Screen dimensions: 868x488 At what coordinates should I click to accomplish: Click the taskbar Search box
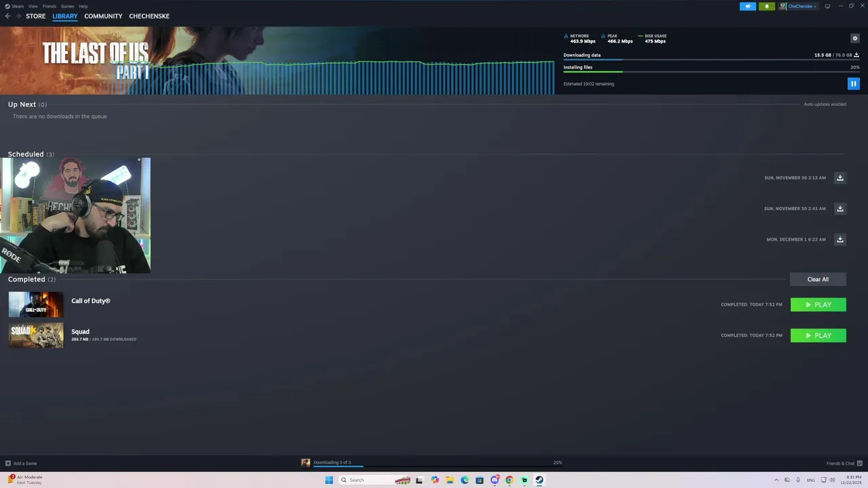(x=374, y=480)
